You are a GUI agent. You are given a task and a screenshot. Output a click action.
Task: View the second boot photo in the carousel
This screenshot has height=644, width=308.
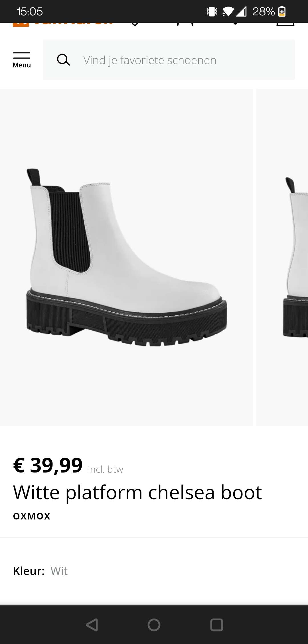(282, 257)
